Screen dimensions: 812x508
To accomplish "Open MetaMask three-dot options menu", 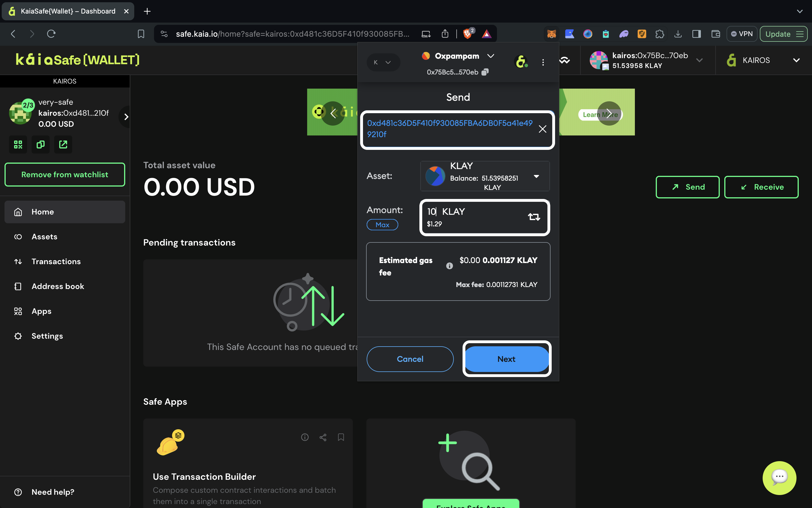I will (x=543, y=62).
